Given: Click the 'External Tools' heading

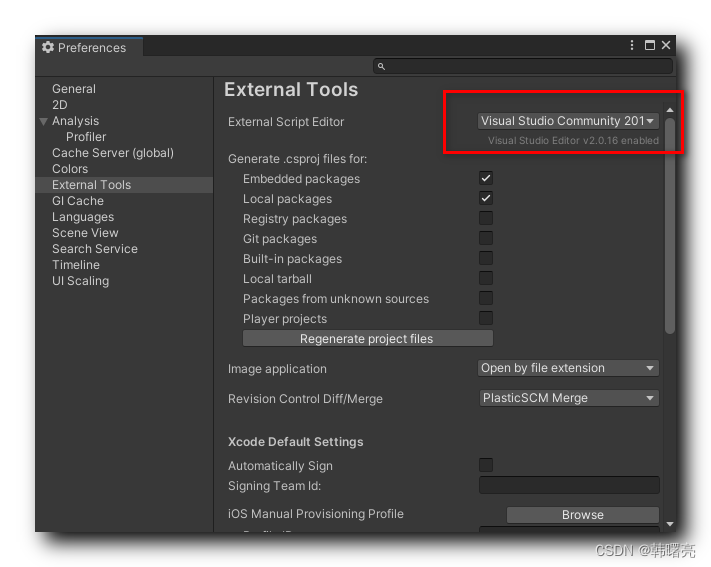Looking at the screenshot, I should (x=291, y=89).
